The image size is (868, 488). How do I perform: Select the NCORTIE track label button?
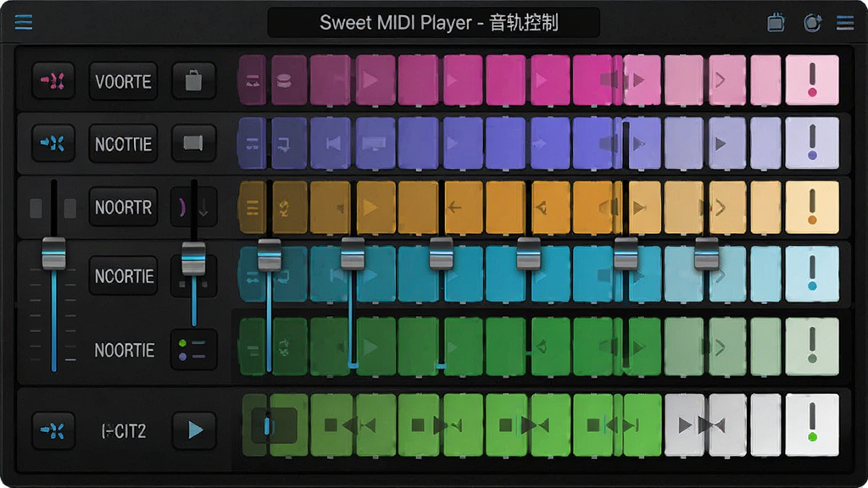[x=123, y=275]
